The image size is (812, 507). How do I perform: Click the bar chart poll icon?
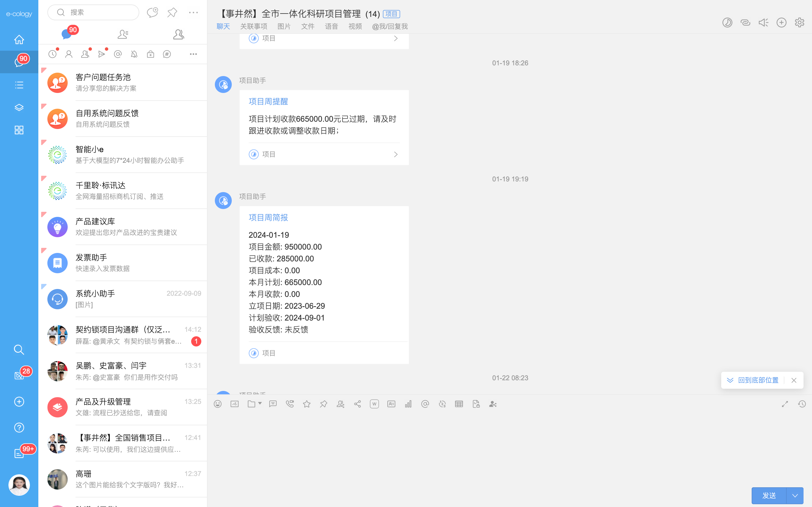408,404
